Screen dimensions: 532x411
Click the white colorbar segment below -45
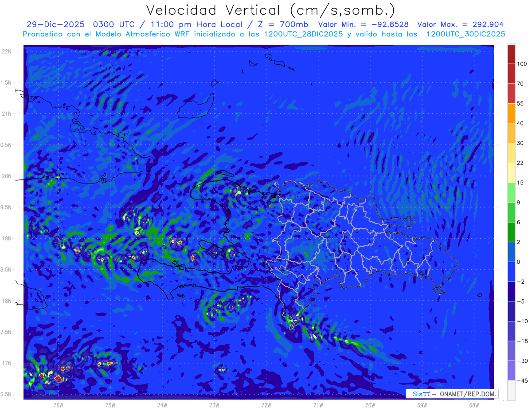tap(511, 390)
